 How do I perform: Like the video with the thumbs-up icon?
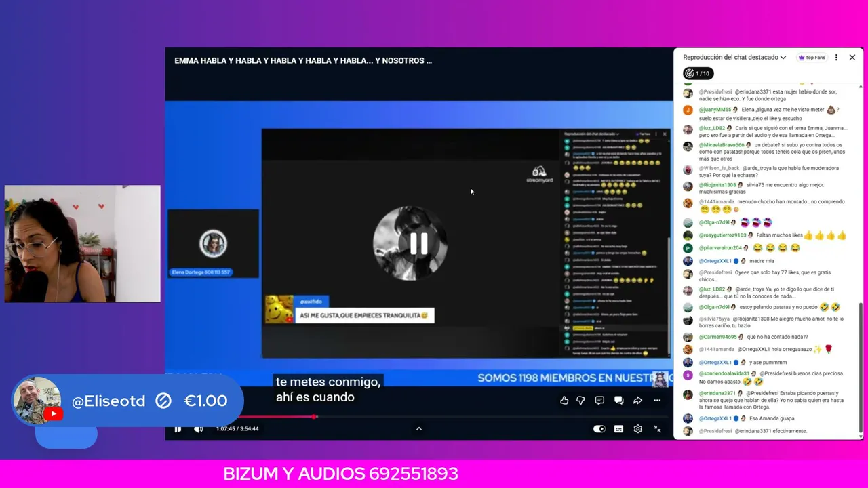(x=564, y=401)
